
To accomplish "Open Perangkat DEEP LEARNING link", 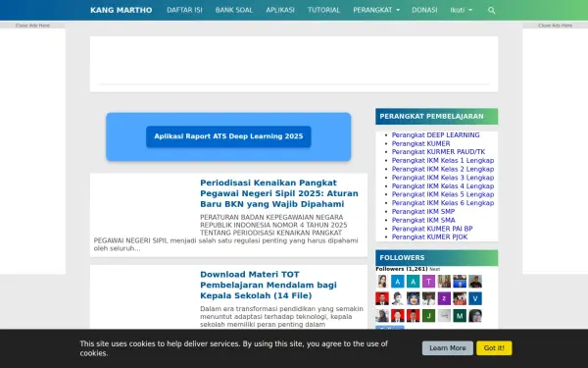I will click(435, 134).
